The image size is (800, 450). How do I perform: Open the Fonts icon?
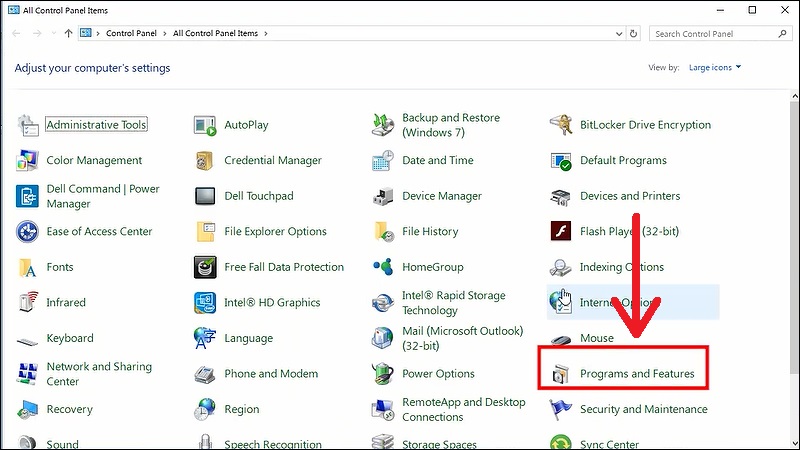click(28, 267)
